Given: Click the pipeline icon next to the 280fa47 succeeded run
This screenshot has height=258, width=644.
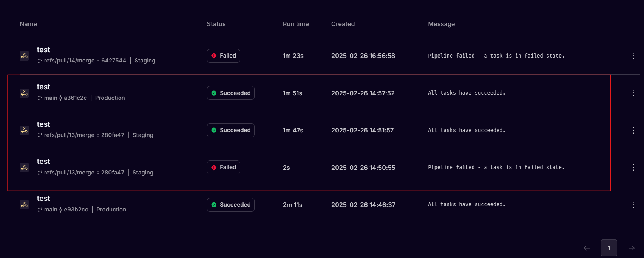Looking at the screenshot, I should [24, 130].
